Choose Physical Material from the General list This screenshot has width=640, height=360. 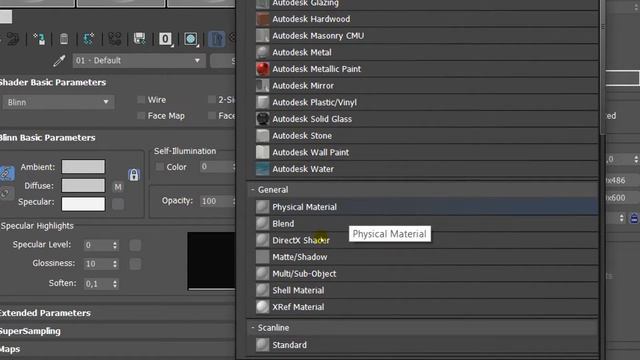(x=426, y=207)
